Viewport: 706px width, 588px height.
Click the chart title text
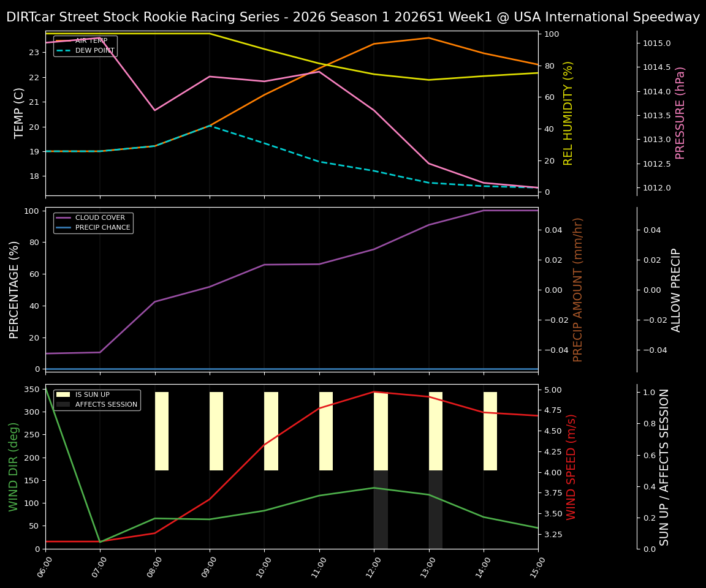[x=353, y=17]
